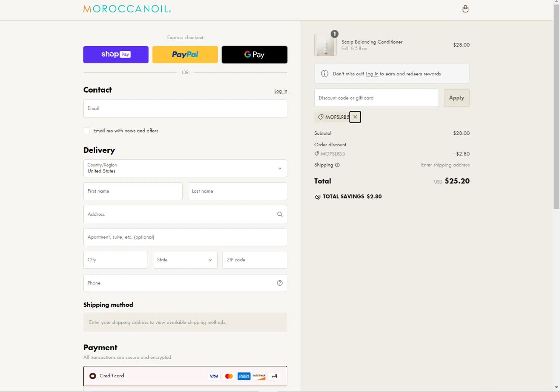Click the American Express icon
Viewport: 560px width, 392px height.
(244, 376)
